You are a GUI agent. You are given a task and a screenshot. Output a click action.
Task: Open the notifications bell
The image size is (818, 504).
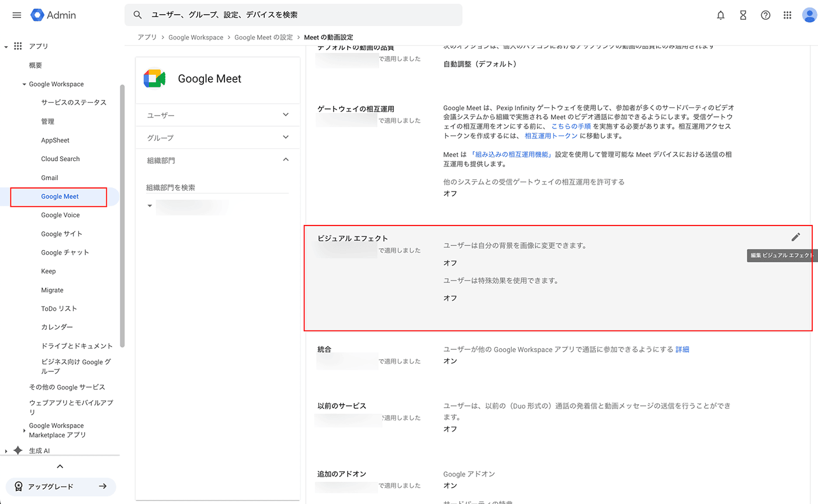click(720, 15)
